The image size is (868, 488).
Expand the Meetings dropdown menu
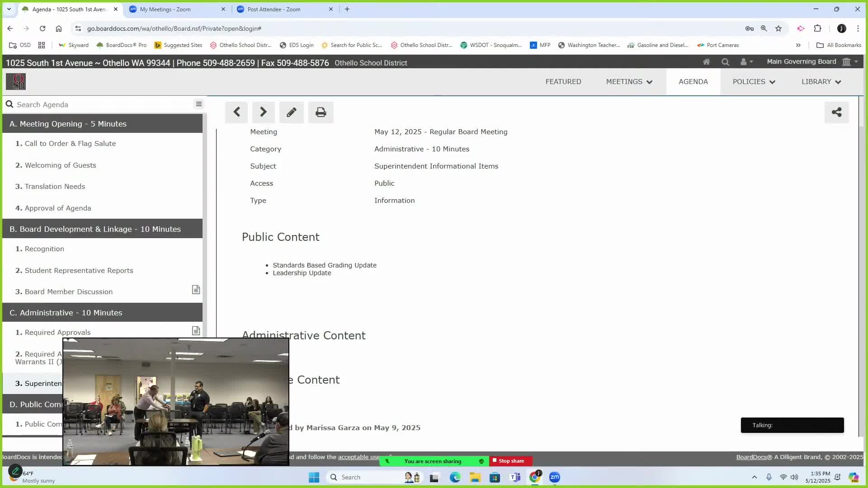629,82
